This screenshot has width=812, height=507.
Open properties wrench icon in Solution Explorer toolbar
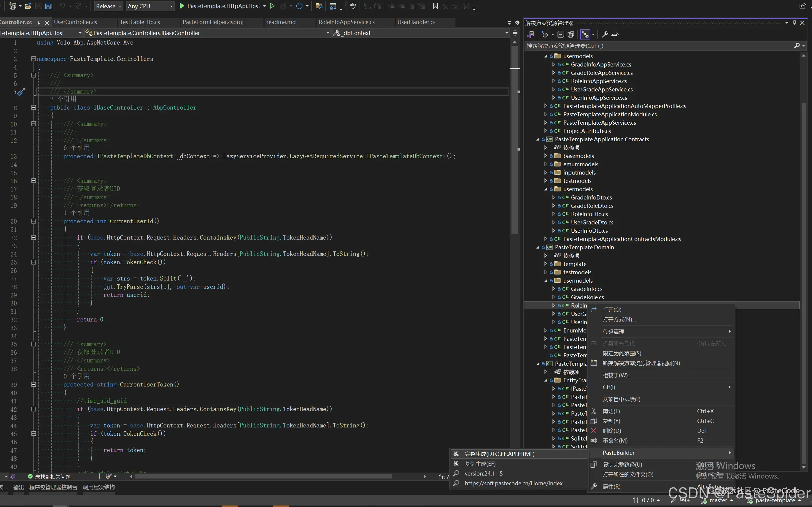[605, 34]
